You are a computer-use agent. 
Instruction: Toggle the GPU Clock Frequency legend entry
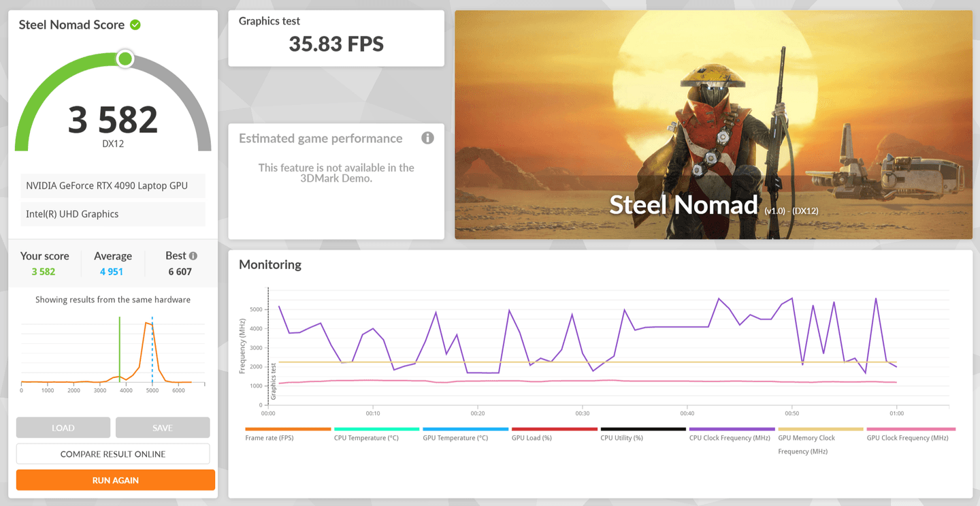pos(911,434)
